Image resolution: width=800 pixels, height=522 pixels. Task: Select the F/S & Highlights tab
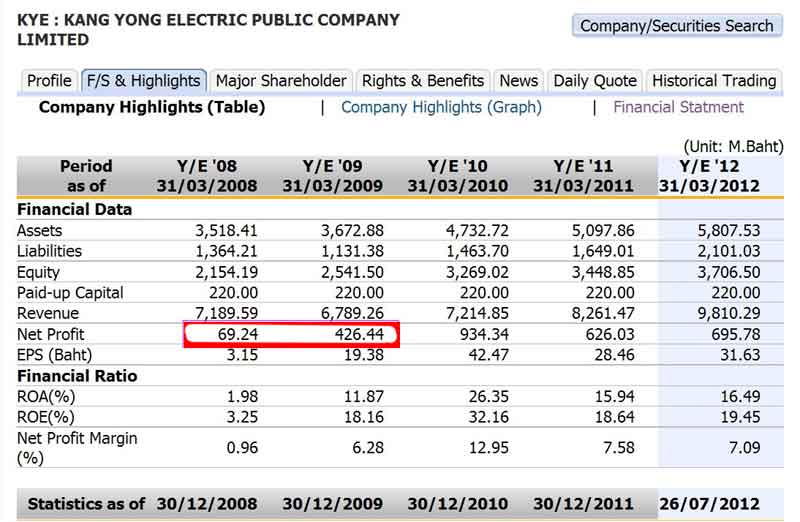tap(143, 81)
